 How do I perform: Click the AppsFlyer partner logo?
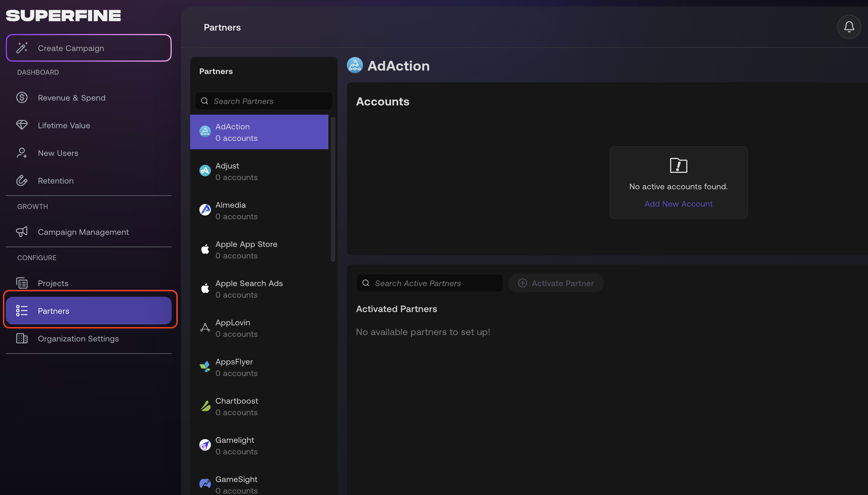click(205, 366)
